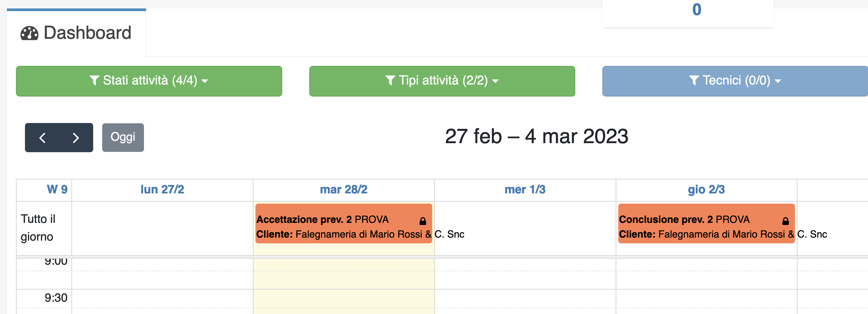This screenshot has height=314, width=868.
Task: Expand the Tecnici filter dropdown
Action: [x=735, y=81]
